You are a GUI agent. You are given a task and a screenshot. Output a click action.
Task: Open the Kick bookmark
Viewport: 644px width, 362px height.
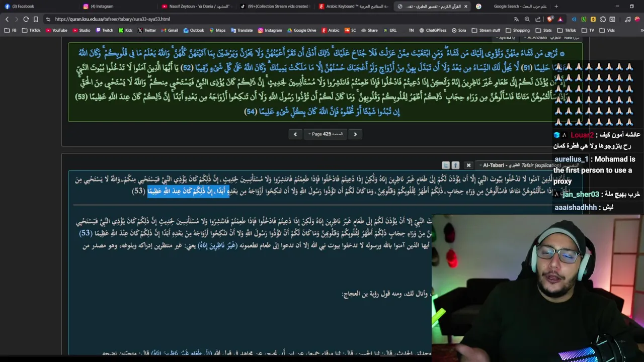pyautogui.click(x=125, y=30)
